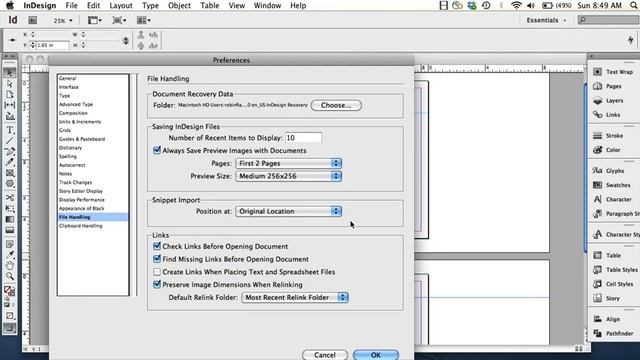The width and height of the screenshot is (640, 360).
Task: Select the Rectangle Frame tool
Action: (9, 173)
